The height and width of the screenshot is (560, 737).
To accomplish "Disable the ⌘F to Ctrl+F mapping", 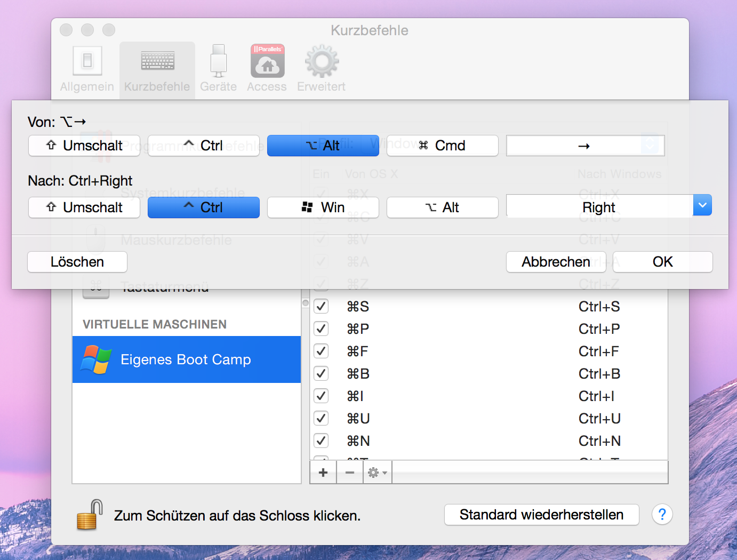I will 321,351.
